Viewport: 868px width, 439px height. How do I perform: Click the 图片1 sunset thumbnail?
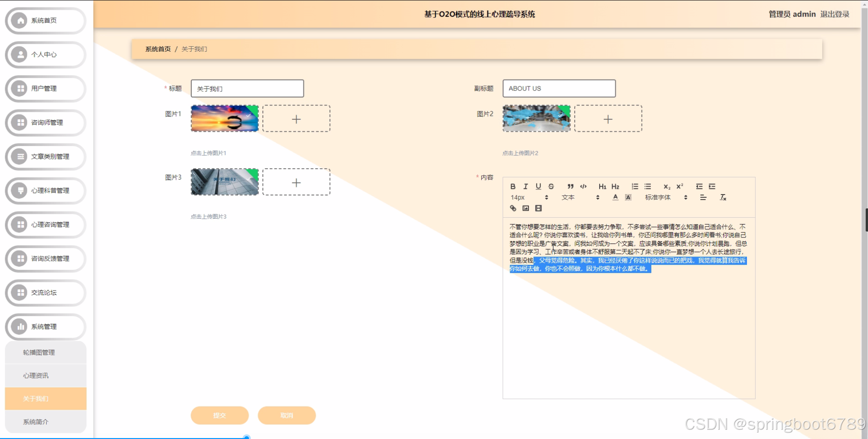[x=225, y=118]
